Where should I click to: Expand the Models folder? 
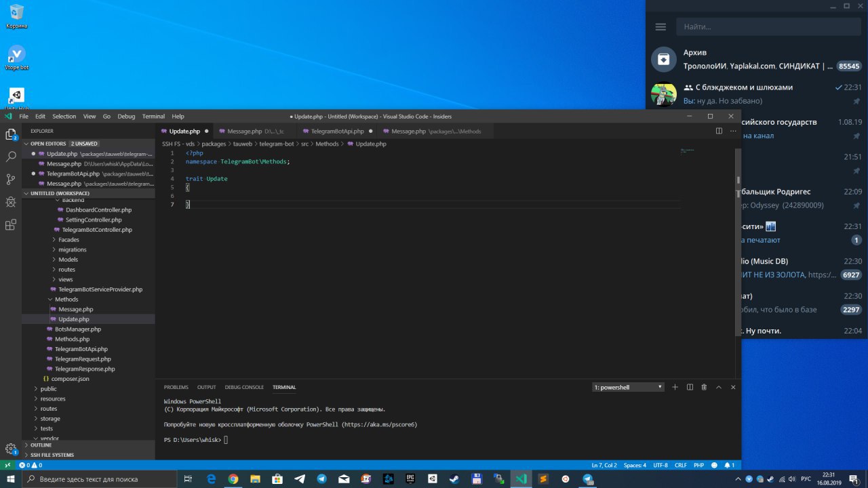(x=68, y=260)
